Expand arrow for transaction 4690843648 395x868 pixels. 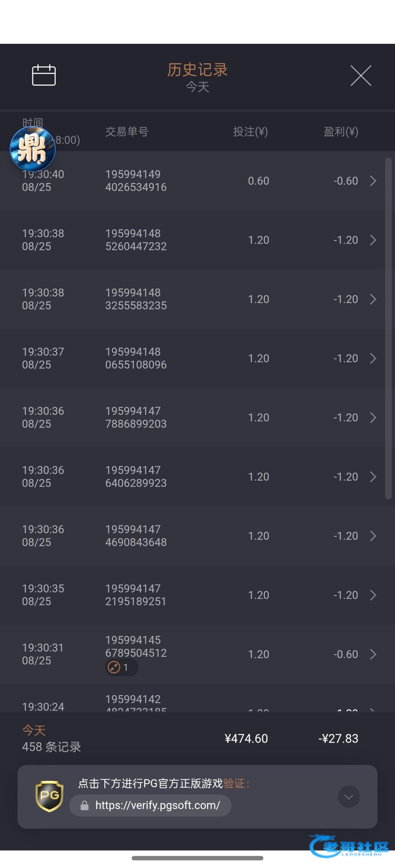[373, 536]
